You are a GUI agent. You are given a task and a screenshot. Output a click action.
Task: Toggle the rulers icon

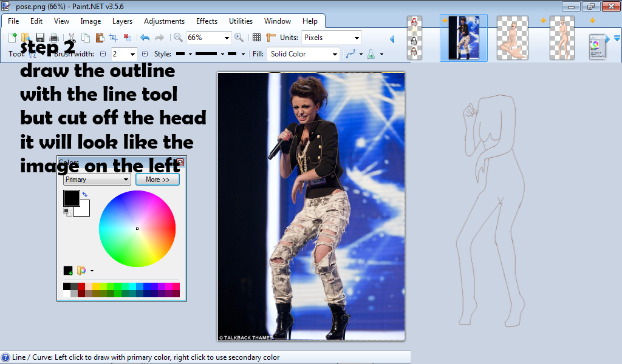coord(271,38)
